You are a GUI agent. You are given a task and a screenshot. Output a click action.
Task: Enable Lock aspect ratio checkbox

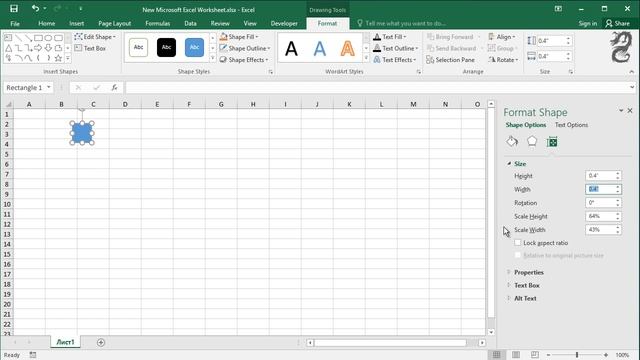pyautogui.click(x=518, y=242)
